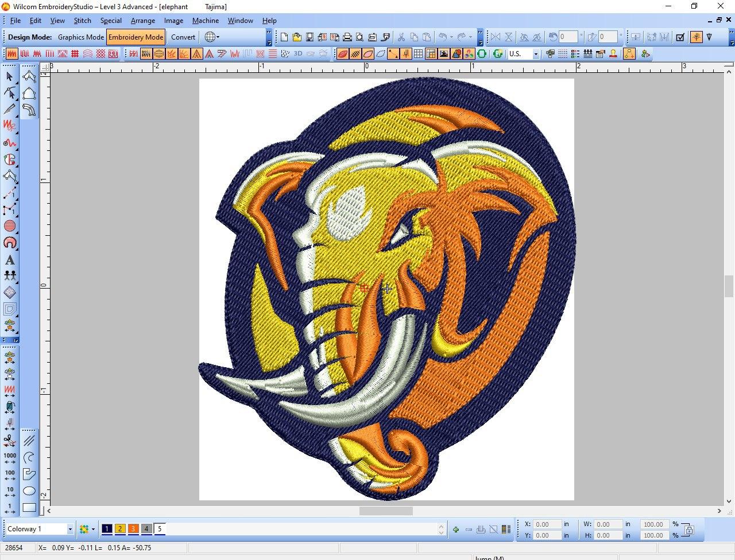Toggle the grid display icon

pos(418,54)
